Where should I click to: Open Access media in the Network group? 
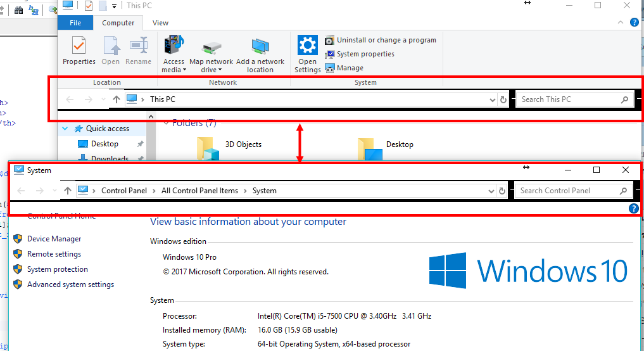(174, 54)
